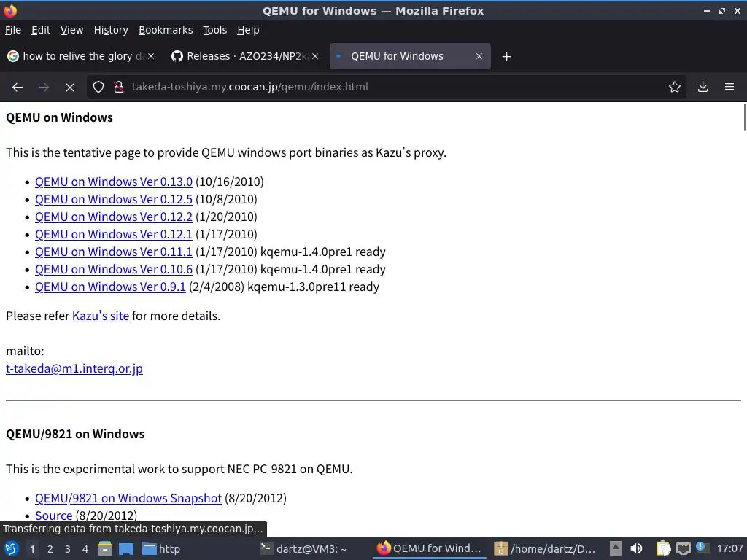Screen dimensions: 747x560
Task: Click the Firefox logo in title bar
Action: point(10,10)
